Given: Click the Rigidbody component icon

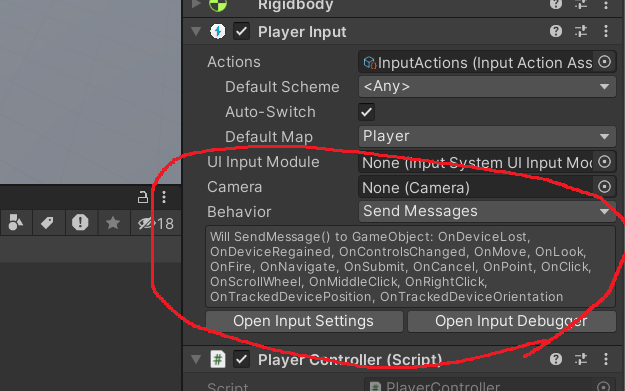Looking at the screenshot, I should coord(218,5).
